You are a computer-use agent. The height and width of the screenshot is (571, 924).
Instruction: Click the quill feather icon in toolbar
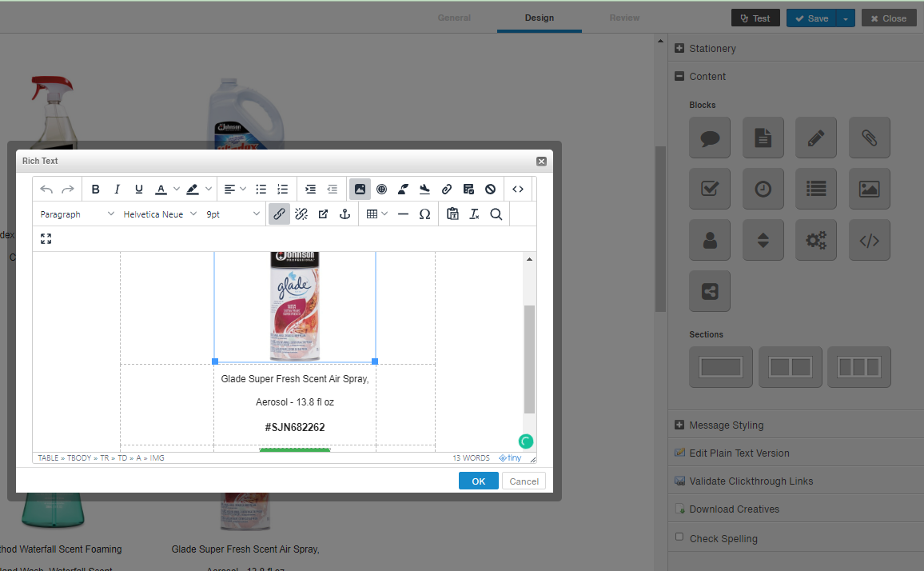pos(403,190)
